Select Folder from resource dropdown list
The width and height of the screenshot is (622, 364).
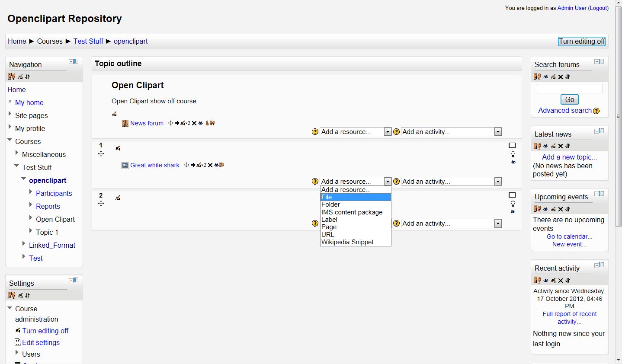356,204
